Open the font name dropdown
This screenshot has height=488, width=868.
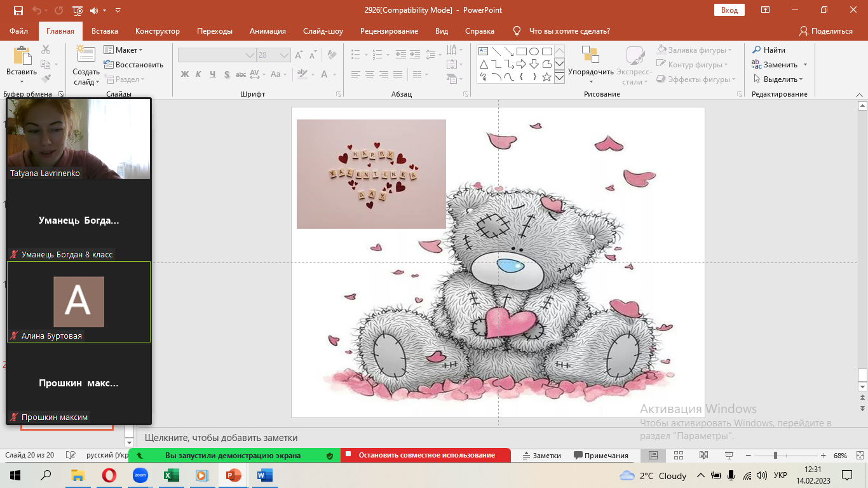pos(250,55)
